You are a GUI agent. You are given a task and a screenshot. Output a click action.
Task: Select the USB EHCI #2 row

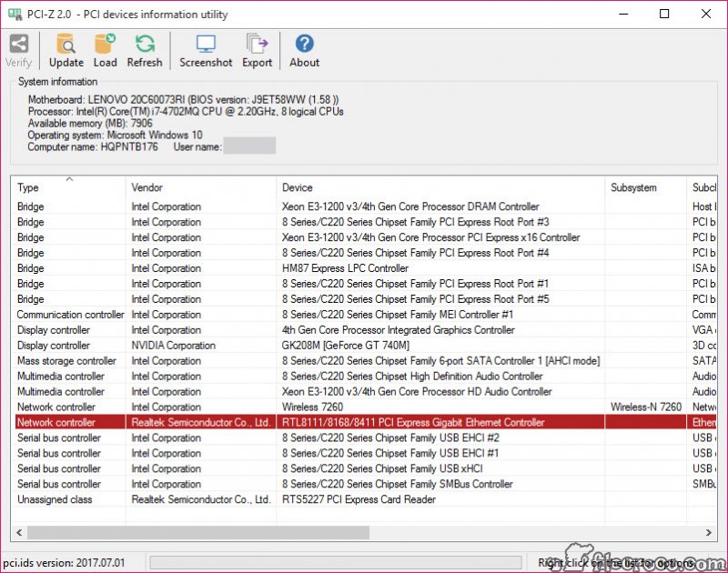[x=364, y=437]
